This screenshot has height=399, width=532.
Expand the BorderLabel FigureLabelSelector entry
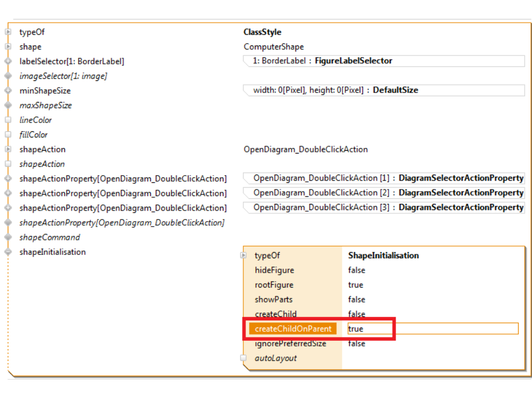[322, 61]
